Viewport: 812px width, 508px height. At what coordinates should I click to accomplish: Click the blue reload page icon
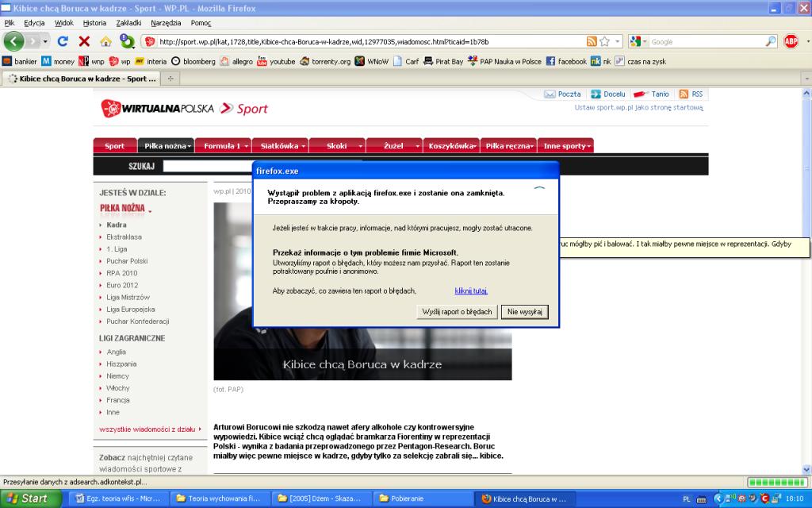(63, 41)
